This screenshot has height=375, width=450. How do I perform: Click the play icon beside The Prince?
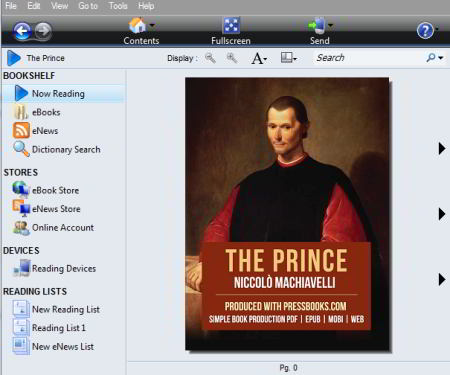point(14,58)
